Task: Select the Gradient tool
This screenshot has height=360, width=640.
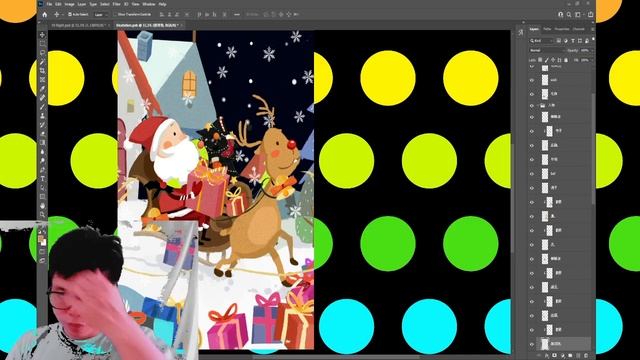Action: point(42,142)
